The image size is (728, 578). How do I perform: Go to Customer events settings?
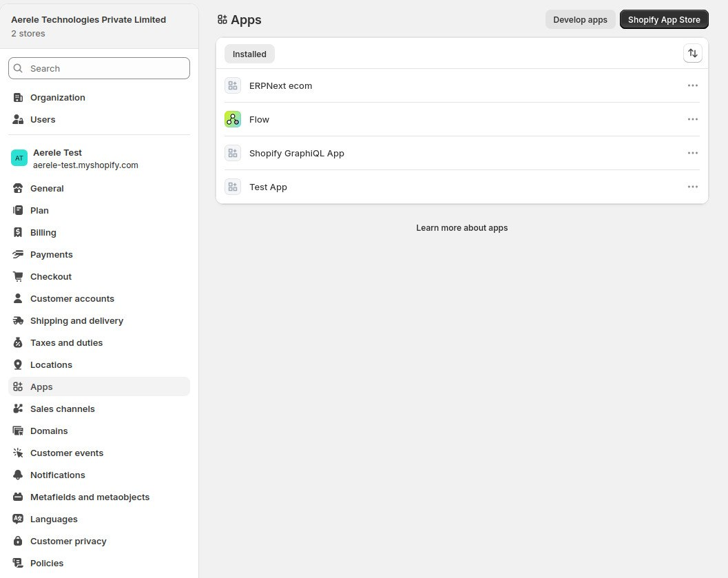[99, 453]
